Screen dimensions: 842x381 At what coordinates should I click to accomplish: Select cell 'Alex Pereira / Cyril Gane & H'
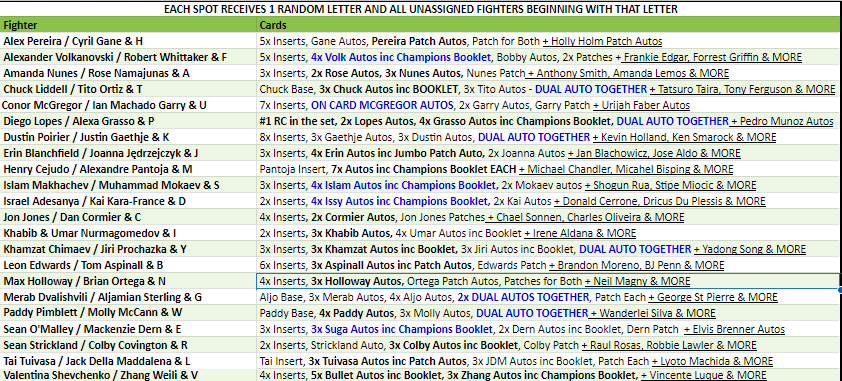129,41
